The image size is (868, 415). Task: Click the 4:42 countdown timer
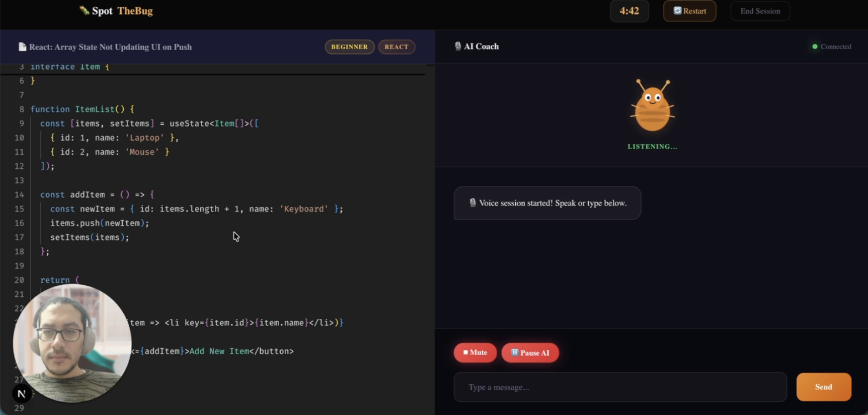pyautogui.click(x=629, y=11)
